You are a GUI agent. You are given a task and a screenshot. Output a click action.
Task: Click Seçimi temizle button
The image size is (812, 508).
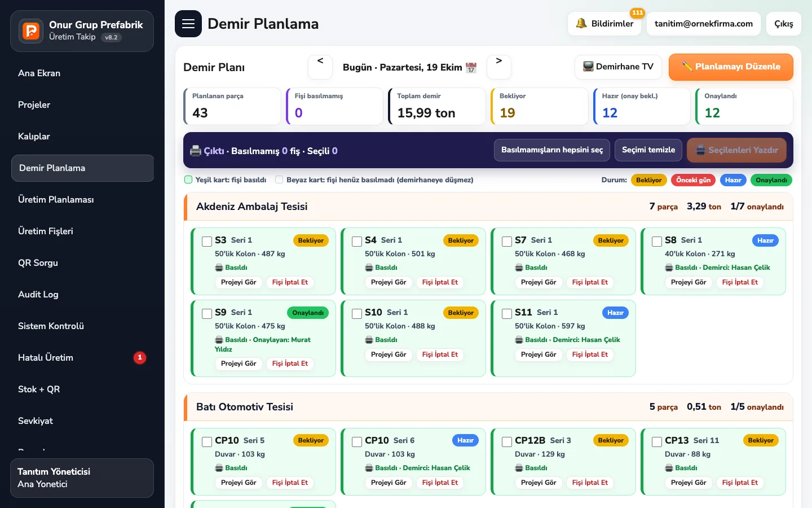tap(648, 150)
